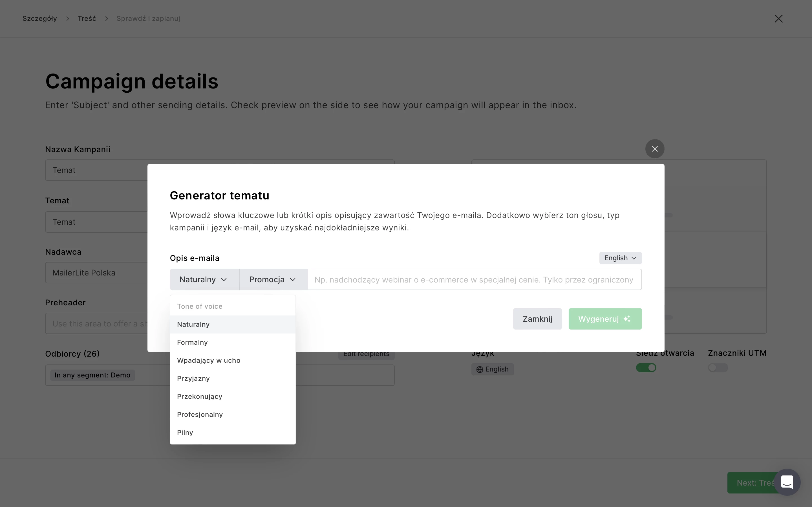
Task: Choose Wpadający w ucho option
Action: tap(209, 361)
